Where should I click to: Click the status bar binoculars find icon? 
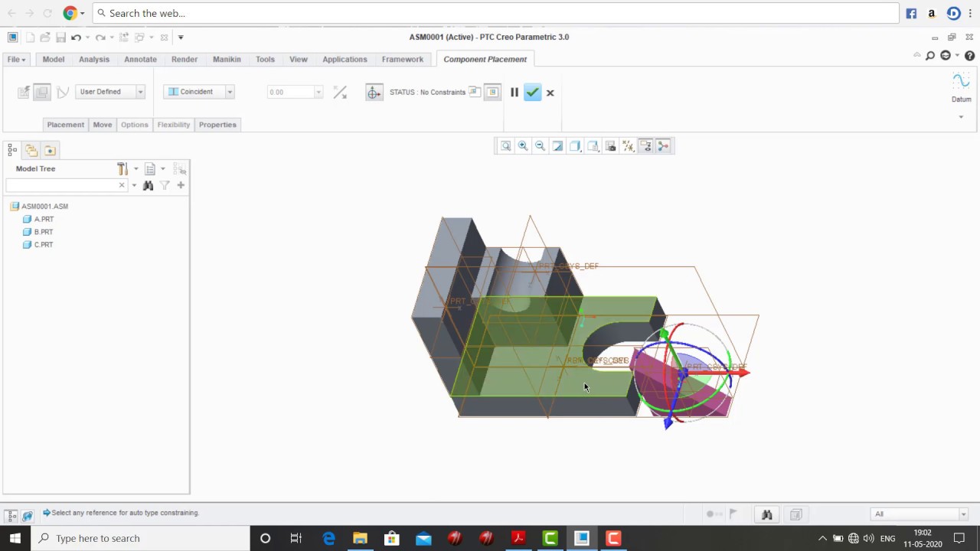tap(766, 515)
